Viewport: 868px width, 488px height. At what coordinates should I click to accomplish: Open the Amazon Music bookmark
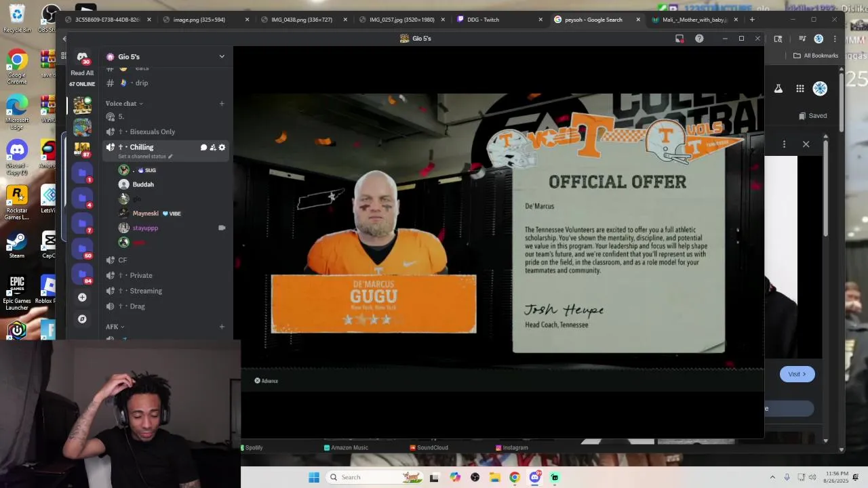coord(346,447)
